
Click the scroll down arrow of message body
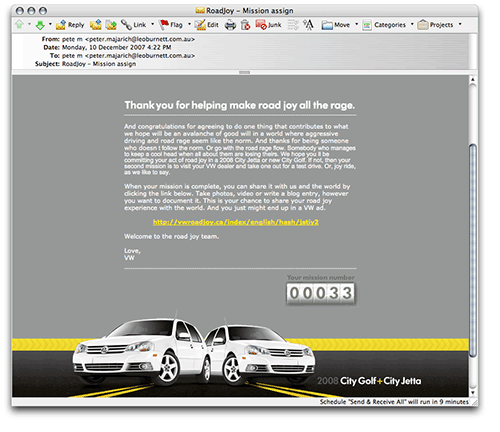pyautogui.click(x=473, y=393)
